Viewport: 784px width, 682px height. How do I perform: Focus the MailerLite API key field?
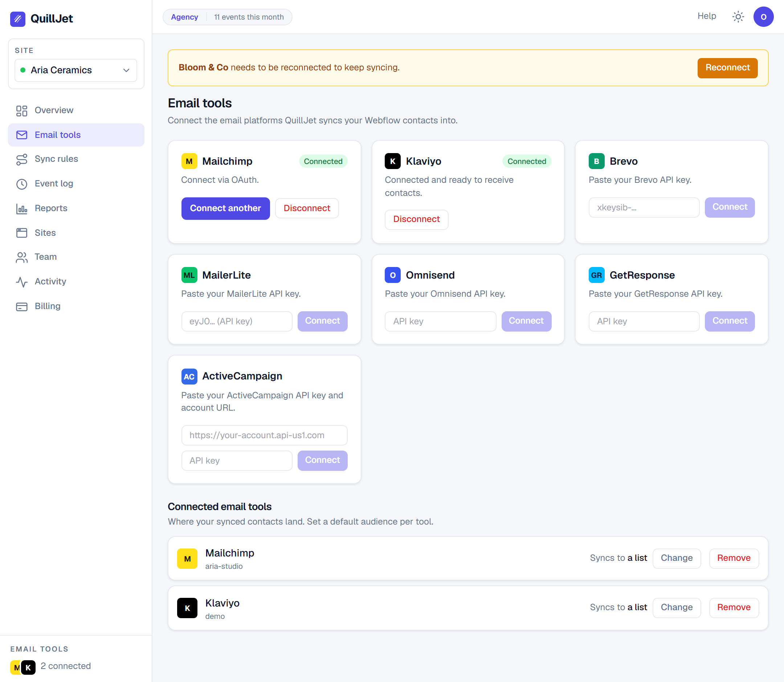(x=237, y=321)
